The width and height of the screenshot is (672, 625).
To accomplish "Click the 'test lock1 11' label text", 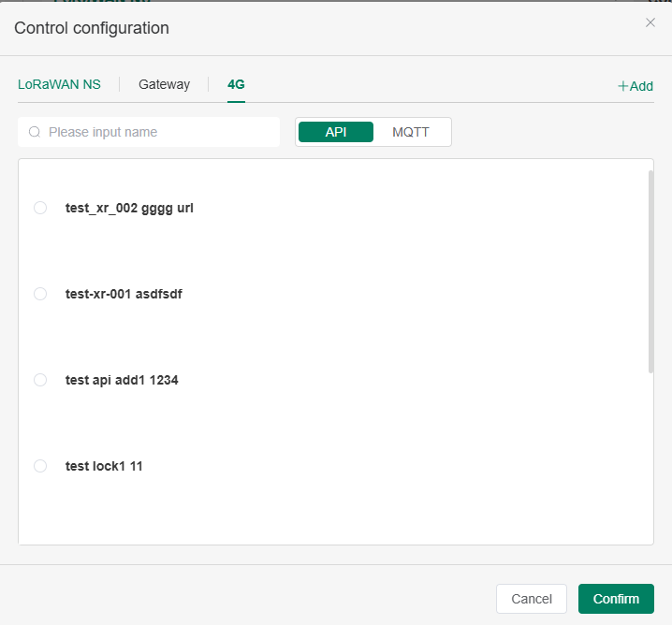I will point(104,466).
